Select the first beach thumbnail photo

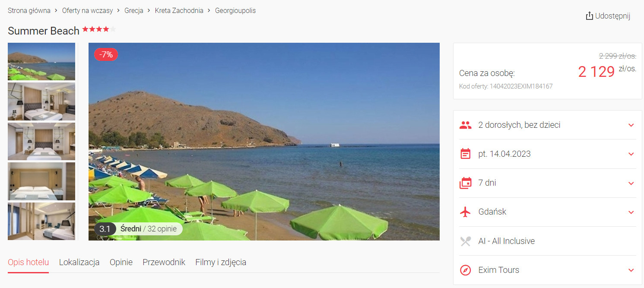tap(41, 61)
